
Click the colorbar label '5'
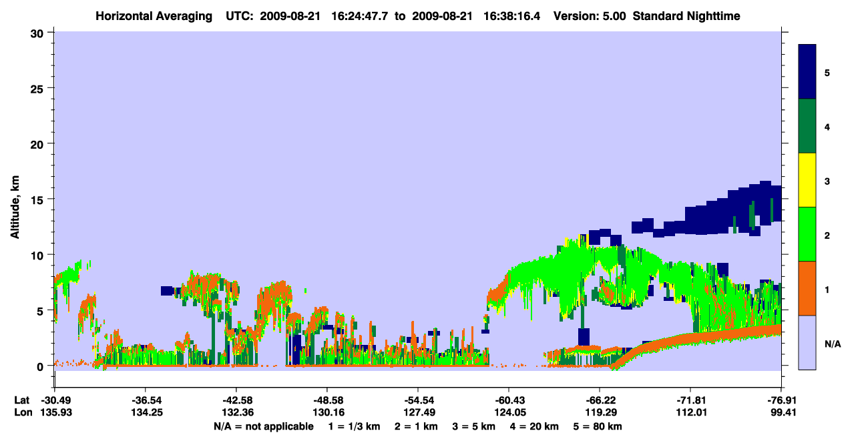click(x=827, y=72)
